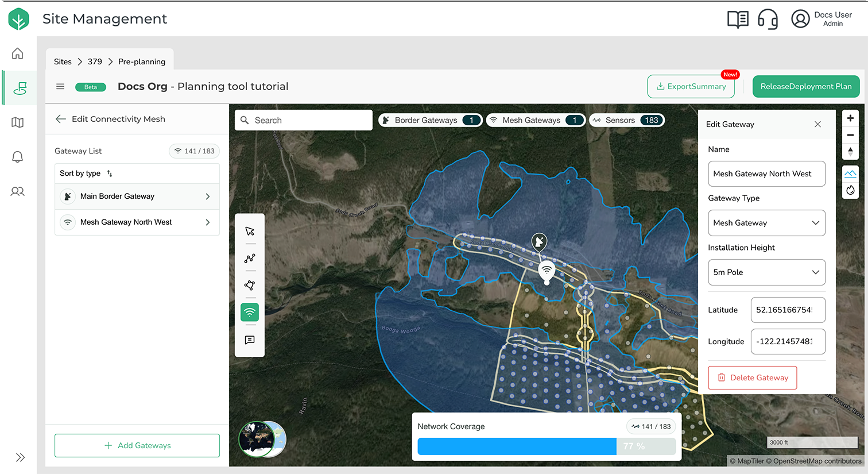Click the Delete Gateway button

(752, 377)
